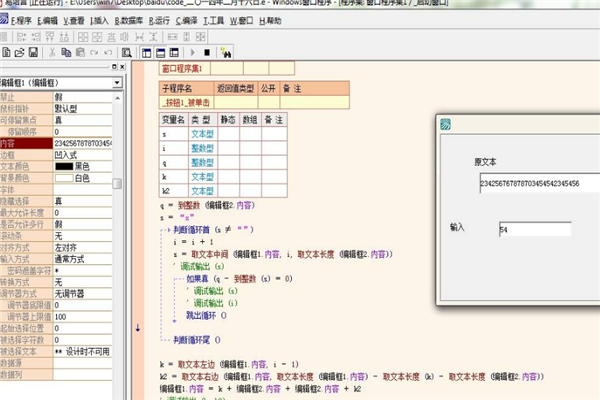Open the 编辑框1 component dropdown

[x=117, y=83]
